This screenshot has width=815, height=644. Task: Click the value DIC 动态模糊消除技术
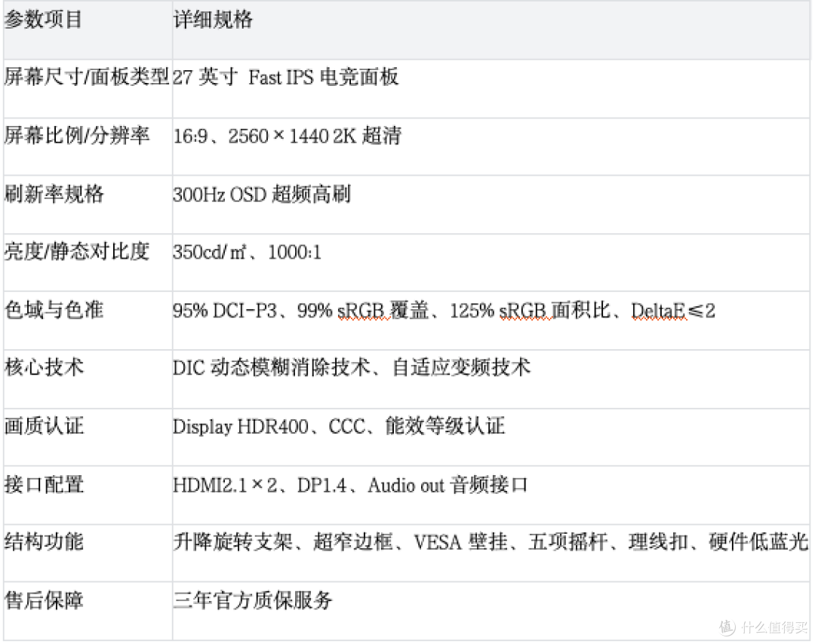click(x=352, y=368)
